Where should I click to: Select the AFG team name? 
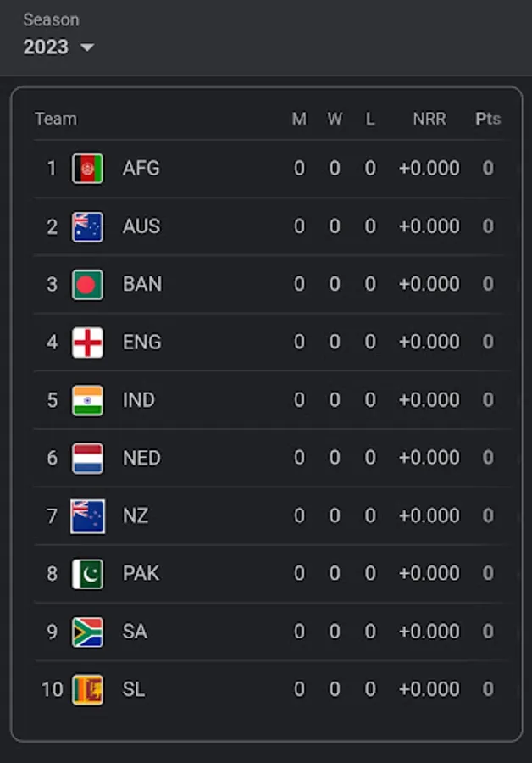[x=141, y=169]
